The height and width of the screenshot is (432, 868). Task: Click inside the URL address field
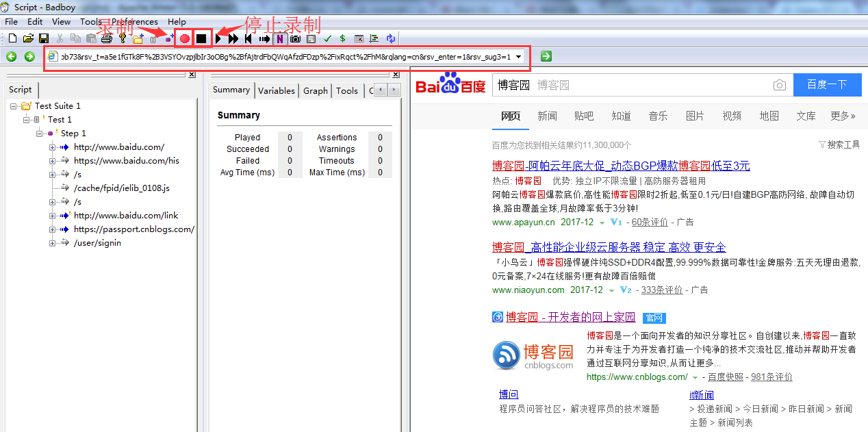[x=285, y=57]
